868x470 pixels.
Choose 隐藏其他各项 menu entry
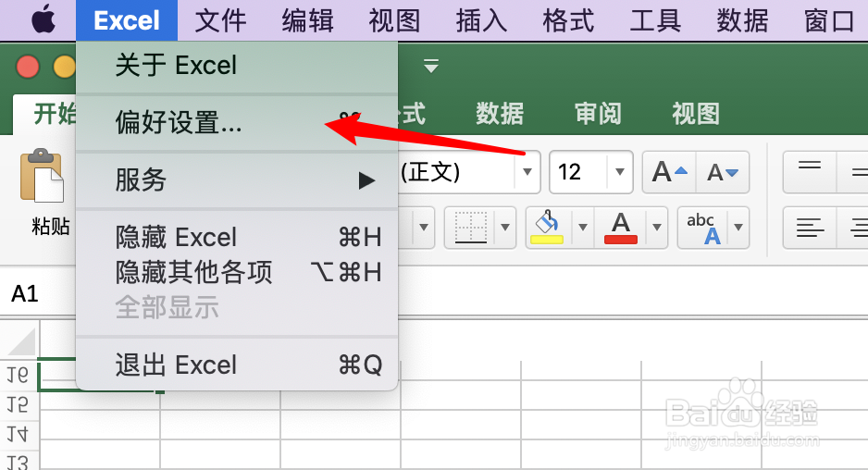(x=237, y=272)
